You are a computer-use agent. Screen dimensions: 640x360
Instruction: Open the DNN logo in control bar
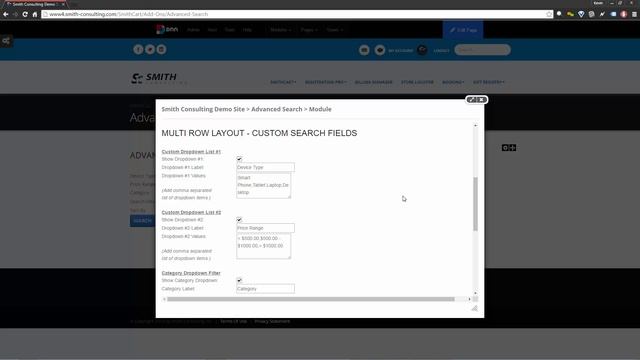(167, 29)
